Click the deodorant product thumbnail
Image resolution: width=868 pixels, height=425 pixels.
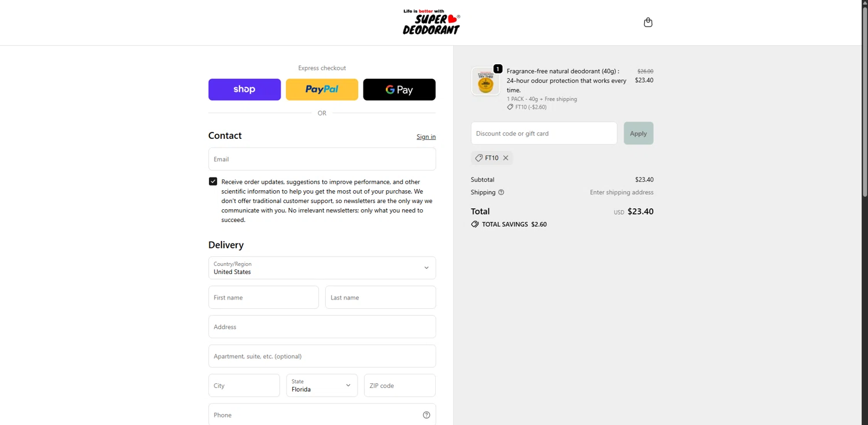click(486, 82)
